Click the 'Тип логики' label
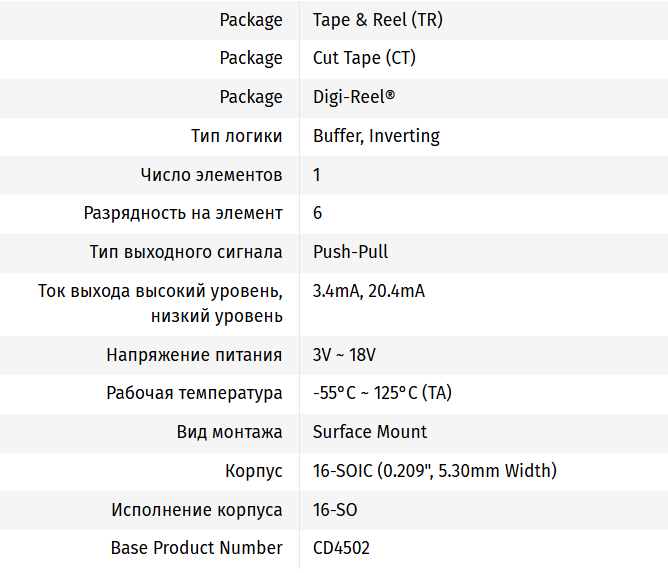Viewport: 668px width, 573px height. click(237, 136)
